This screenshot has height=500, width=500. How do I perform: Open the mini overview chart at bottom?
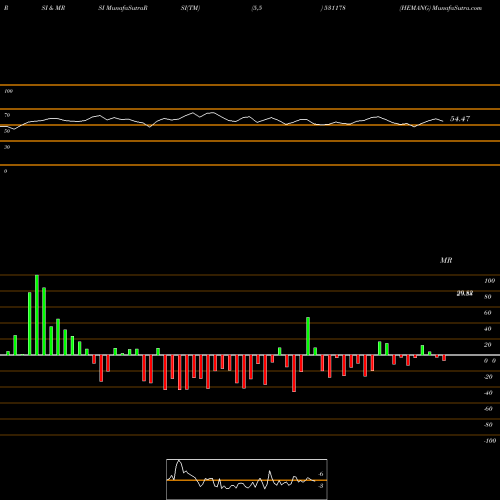click(247, 479)
